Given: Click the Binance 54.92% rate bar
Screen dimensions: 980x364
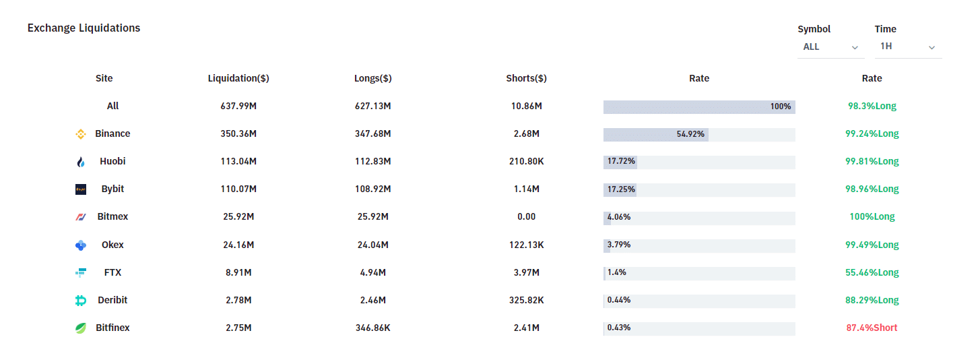Looking at the screenshot, I should point(699,134).
